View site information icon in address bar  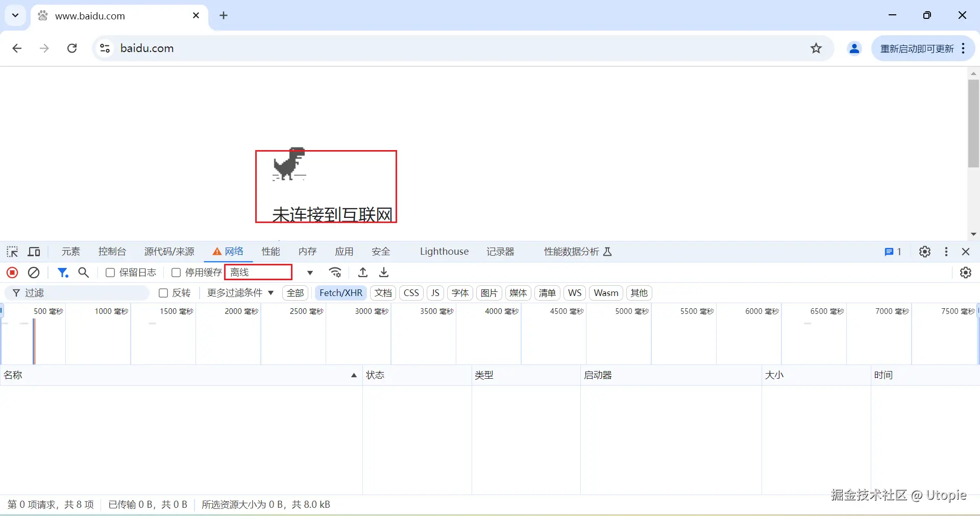point(105,48)
